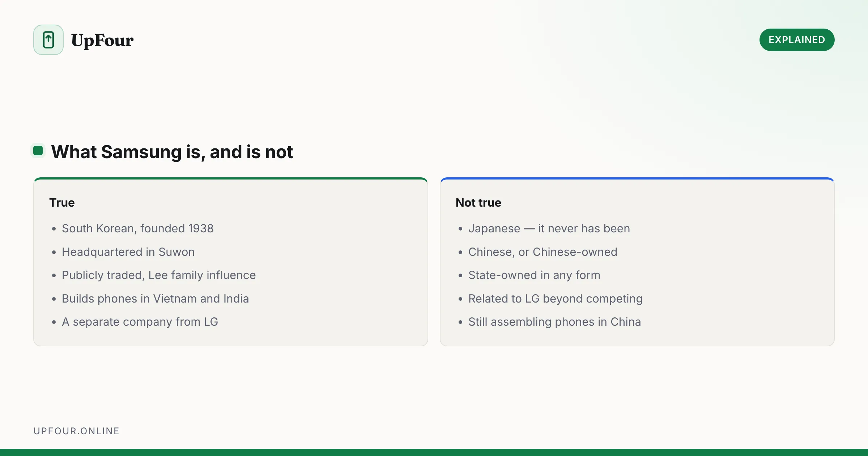Click the green EXPLAINED badge
This screenshot has height=456, width=868.
pos(797,40)
